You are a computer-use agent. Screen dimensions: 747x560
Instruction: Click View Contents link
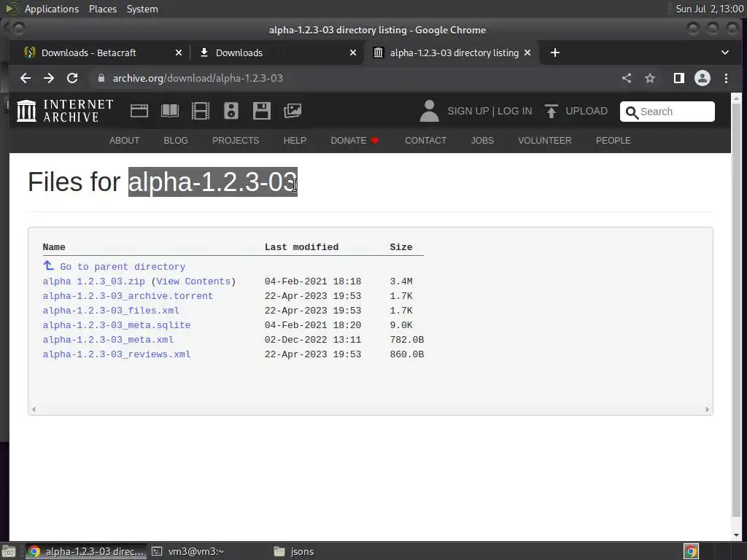pos(193,281)
